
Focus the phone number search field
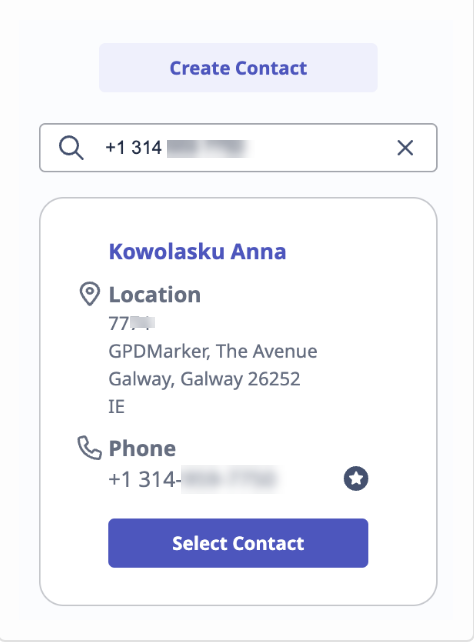[x=238, y=148]
